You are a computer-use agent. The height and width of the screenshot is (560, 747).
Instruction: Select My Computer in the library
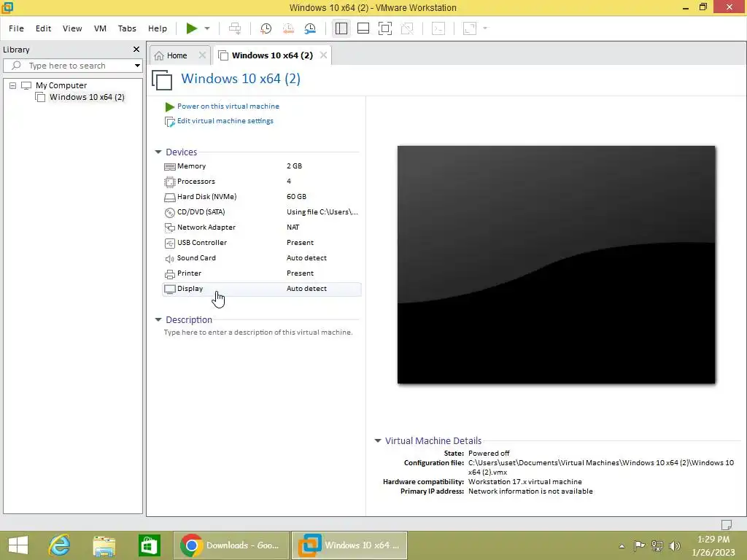(61, 86)
